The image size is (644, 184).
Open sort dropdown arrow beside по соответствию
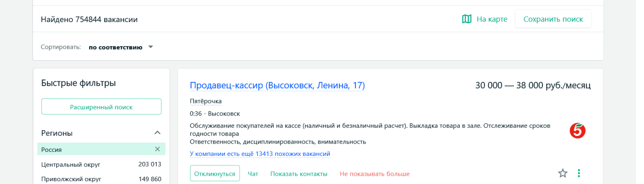coord(150,47)
